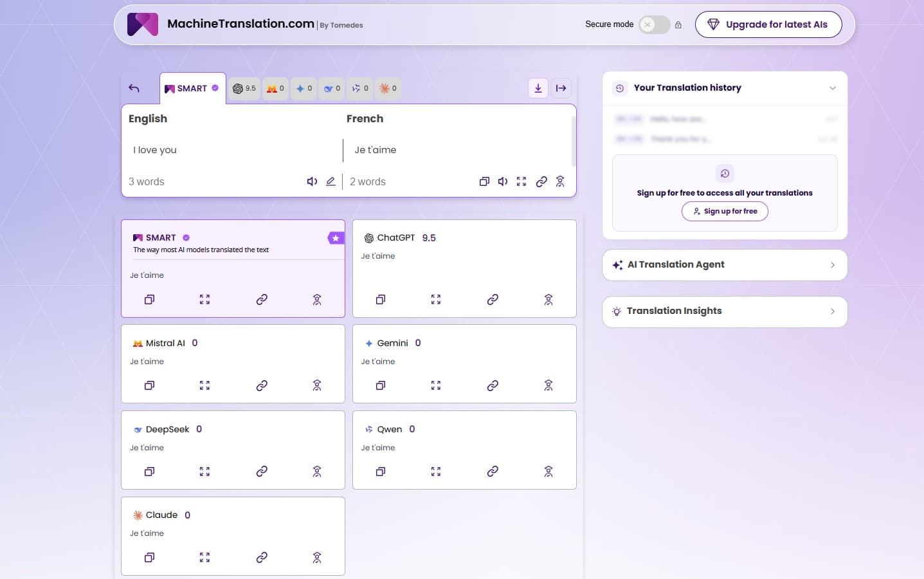Copy the ChatGPT card translation

381,299
